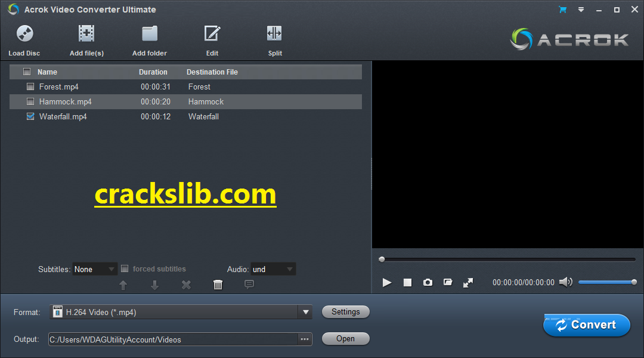Check the Forest.mp4 checkbox
The image size is (644, 358).
pos(30,87)
